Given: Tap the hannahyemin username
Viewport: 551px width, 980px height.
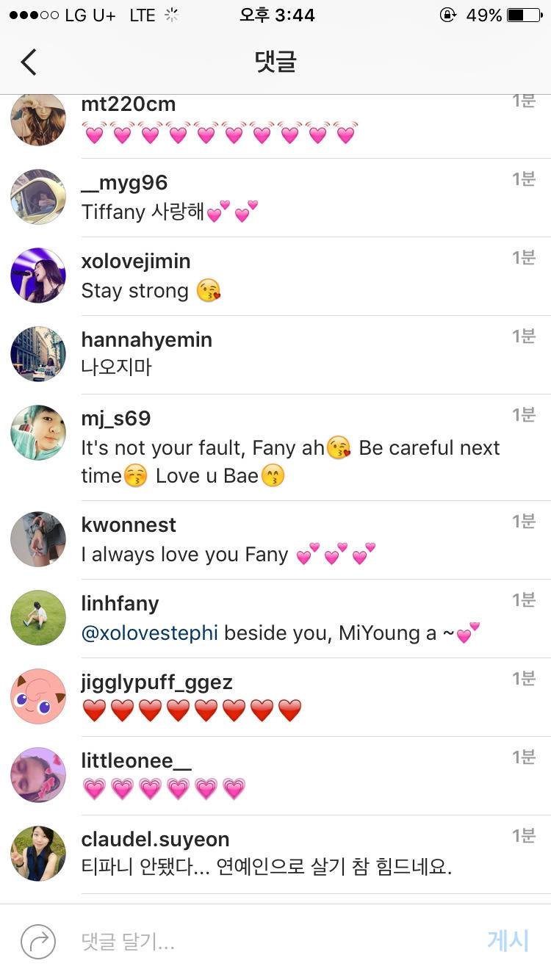Looking at the screenshot, I should pyautogui.click(x=146, y=340).
